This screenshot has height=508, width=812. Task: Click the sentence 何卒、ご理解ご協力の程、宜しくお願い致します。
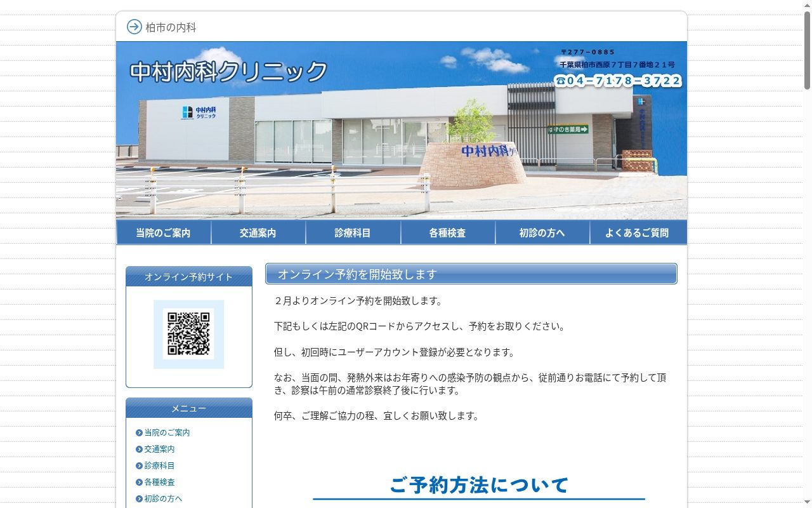click(x=378, y=415)
